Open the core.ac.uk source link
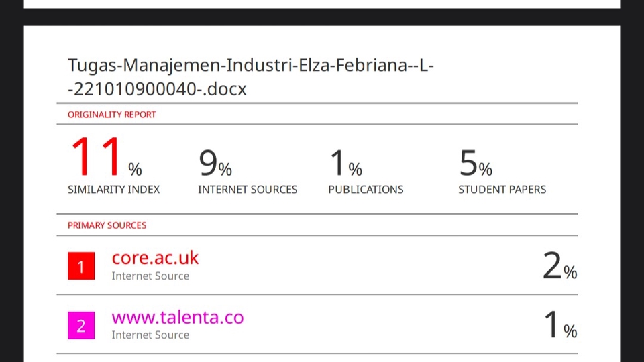Viewport: 644px width, 362px height. pos(155,258)
